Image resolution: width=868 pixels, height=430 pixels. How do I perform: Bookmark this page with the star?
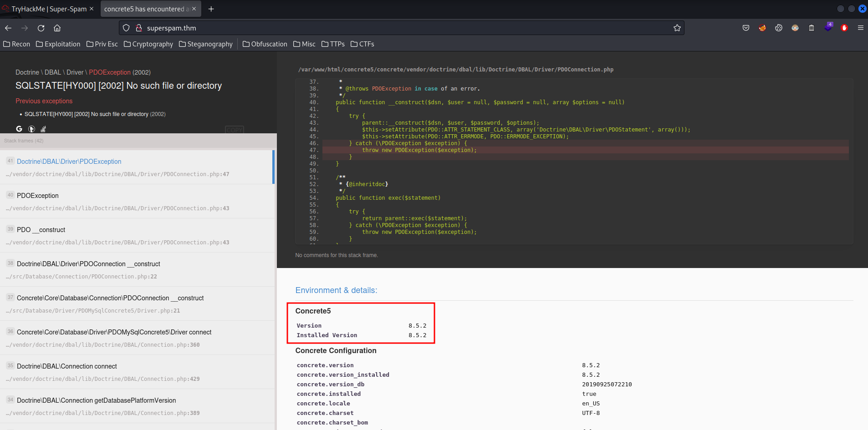tap(677, 28)
